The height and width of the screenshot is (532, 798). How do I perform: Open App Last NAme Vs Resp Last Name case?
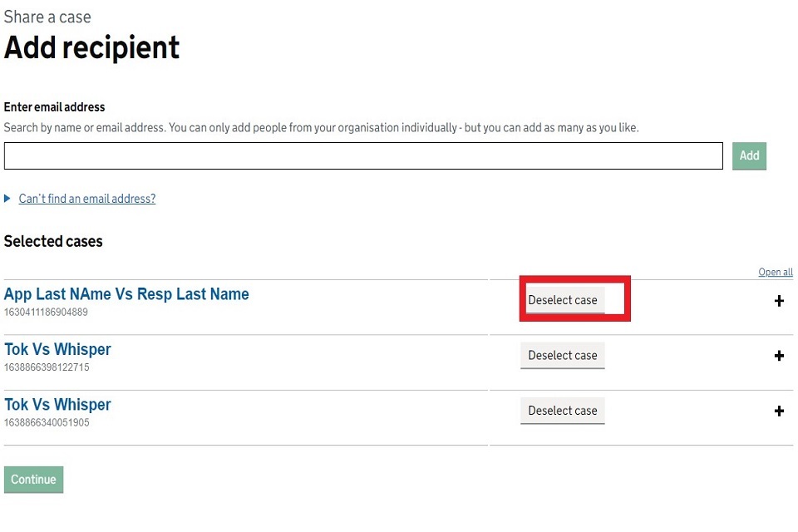point(126,294)
